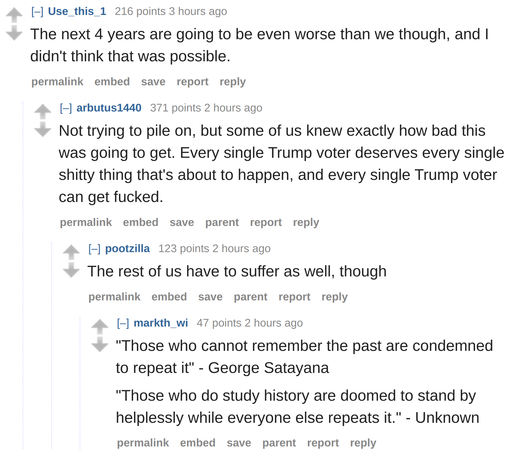The image size is (511, 450).
Task: Upvote Use_this_1's comment
Action: [14, 15]
